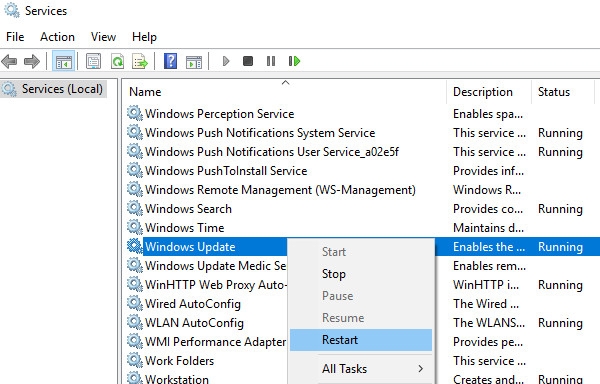The width and height of the screenshot is (600, 384).
Task: Click gear icon of Windows PushToInstall Service
Action: 135,171
